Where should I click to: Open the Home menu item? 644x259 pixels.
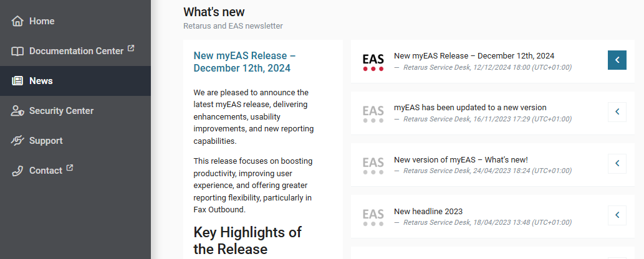pos(42,21)
